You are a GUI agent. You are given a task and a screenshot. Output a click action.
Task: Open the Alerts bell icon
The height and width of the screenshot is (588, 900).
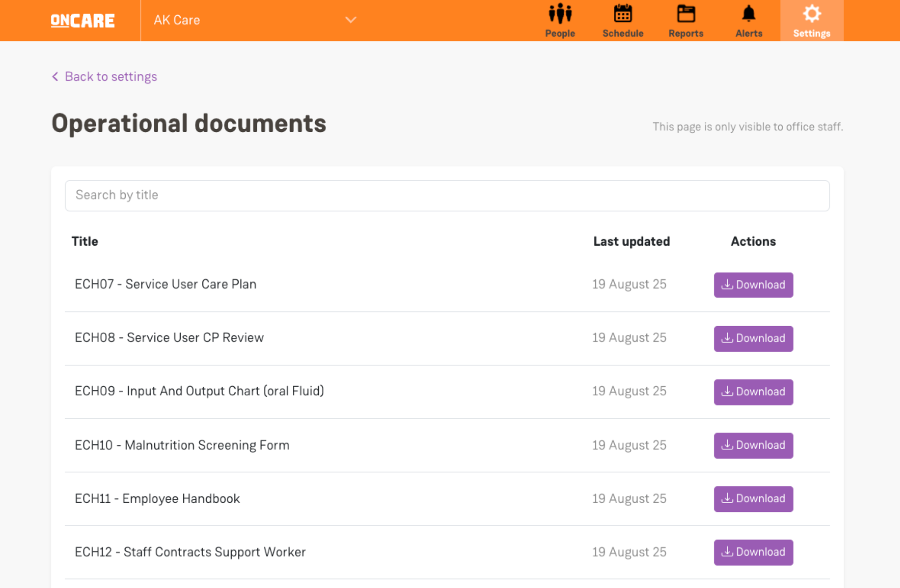click(x=748, y=14)
